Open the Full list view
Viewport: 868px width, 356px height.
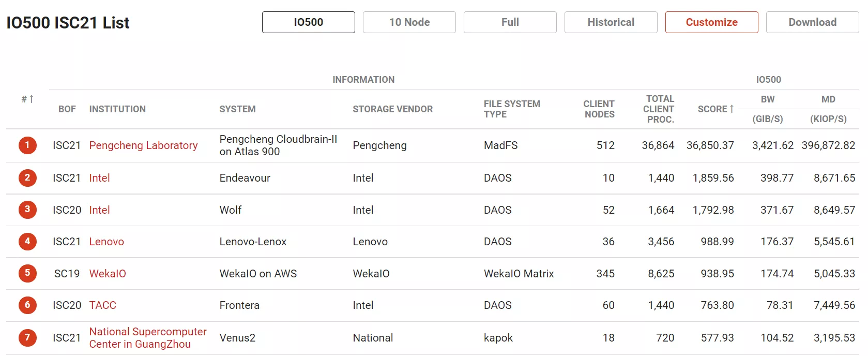tap(510, 22)
